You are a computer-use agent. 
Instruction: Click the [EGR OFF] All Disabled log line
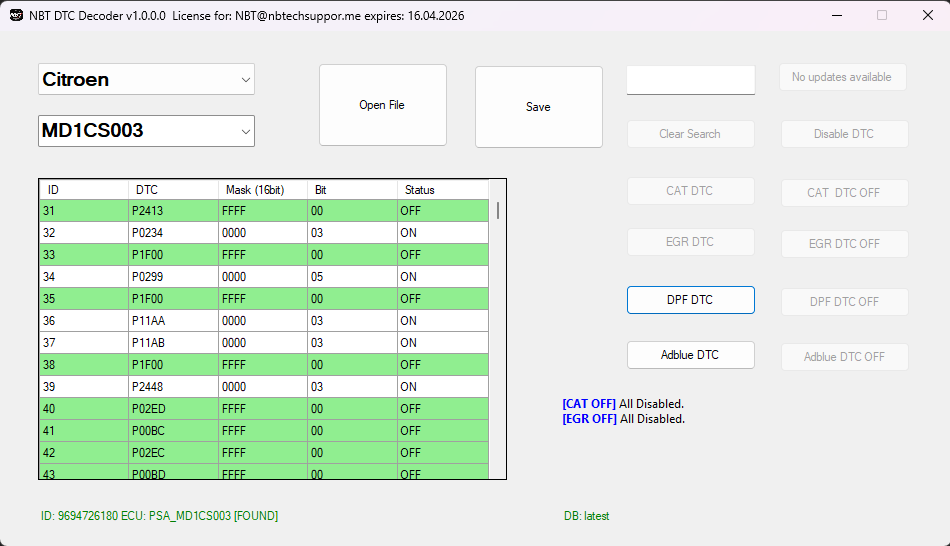[623, 419]
